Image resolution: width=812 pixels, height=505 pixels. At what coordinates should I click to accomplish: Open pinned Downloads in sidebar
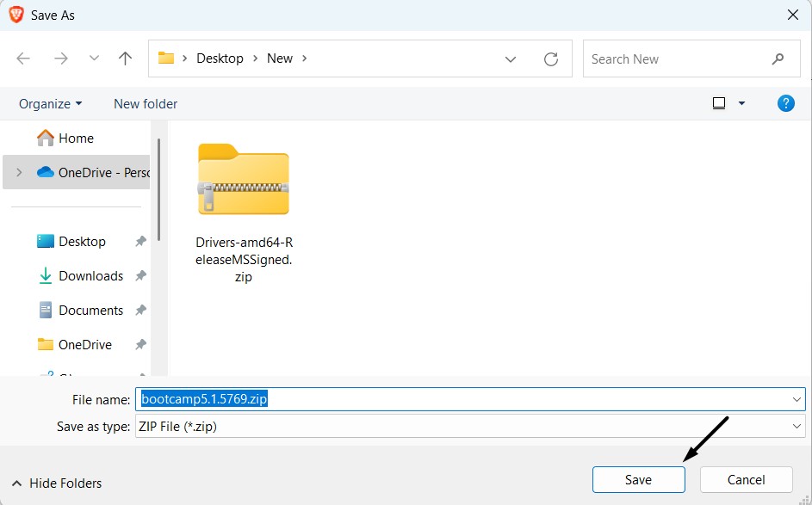click(81, 276)
